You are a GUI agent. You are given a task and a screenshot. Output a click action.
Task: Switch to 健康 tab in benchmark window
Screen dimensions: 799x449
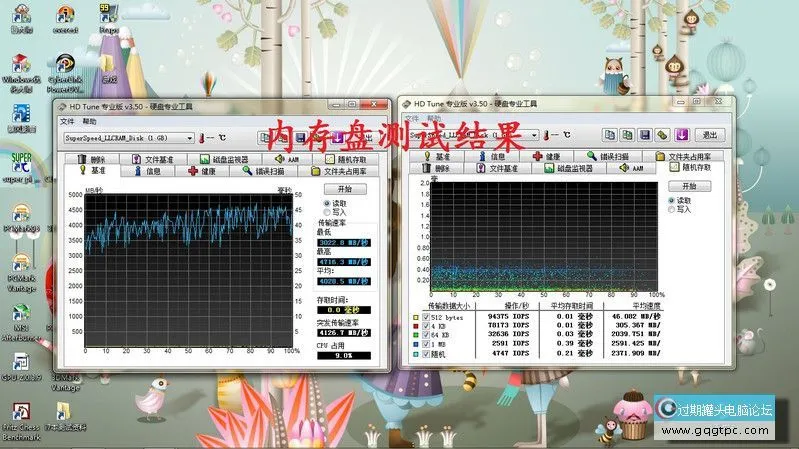pyautogui.click(x=202, y=171)
